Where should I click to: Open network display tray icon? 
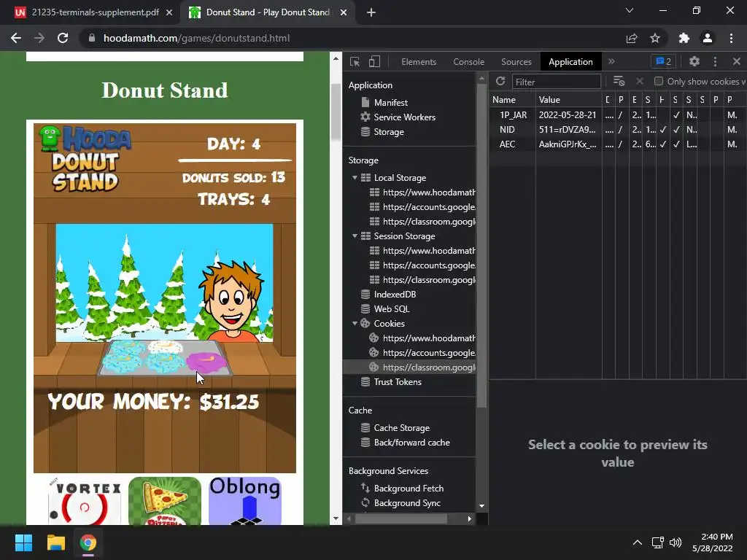(x=657, y=542)
